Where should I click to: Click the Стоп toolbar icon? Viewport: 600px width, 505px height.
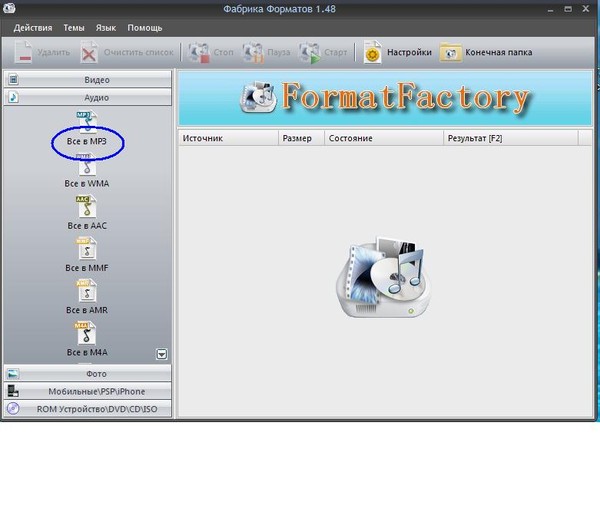click(198, 52)
